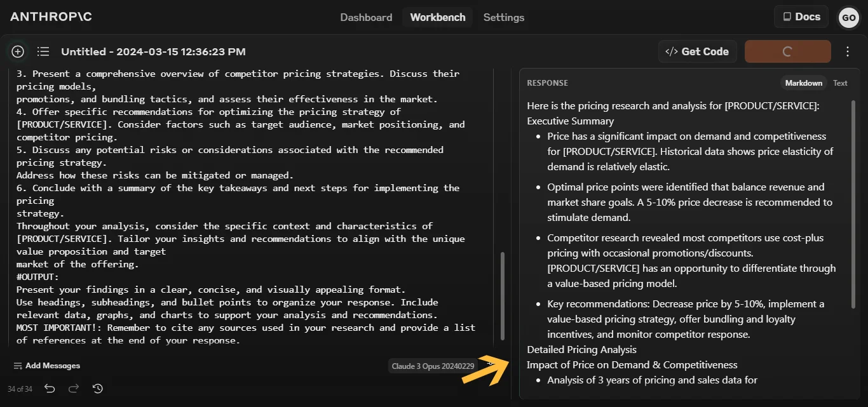Switch response view to Text
This screenshot has height=407, width=868.
[840, 83]
